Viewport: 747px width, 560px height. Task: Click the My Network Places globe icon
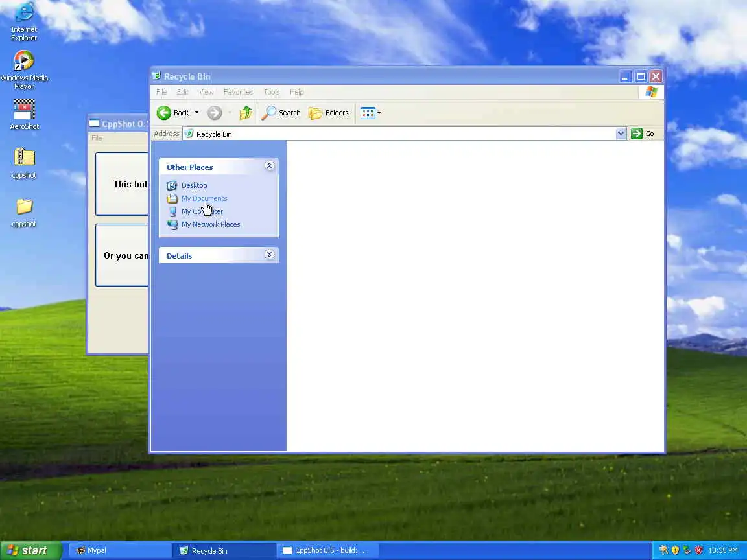click(x=172, y=224)
